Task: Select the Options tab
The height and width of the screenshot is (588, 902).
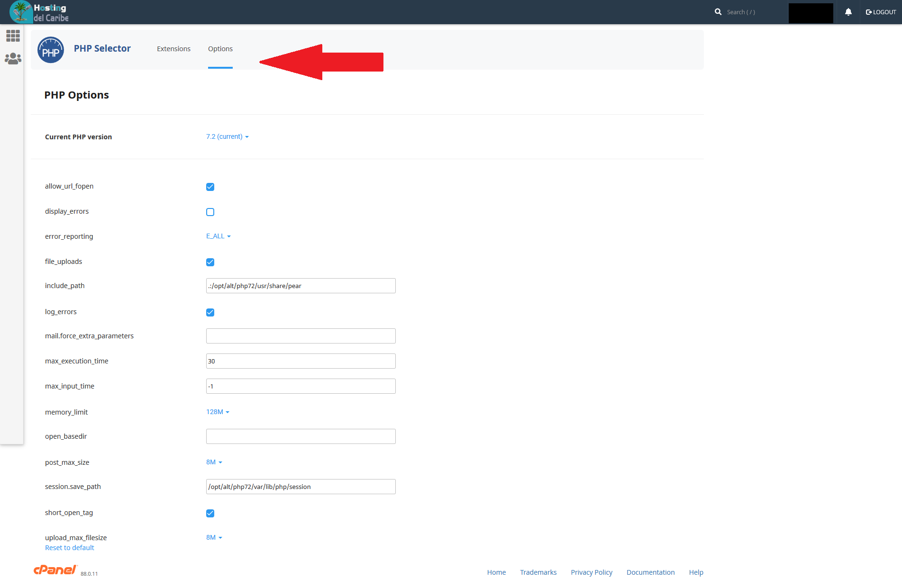Action: (x=220, y=49)
